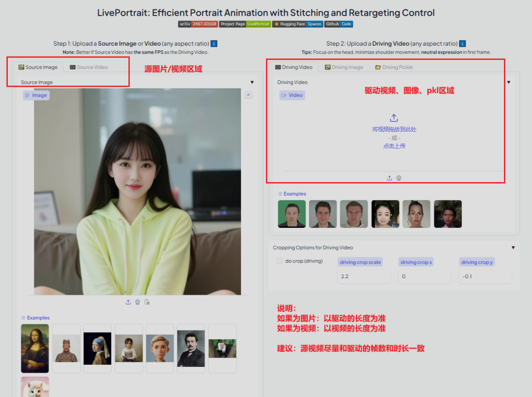Collapse the Source Image accordion arrow
The width and height of the screenshot is (532, 397).
252,81
